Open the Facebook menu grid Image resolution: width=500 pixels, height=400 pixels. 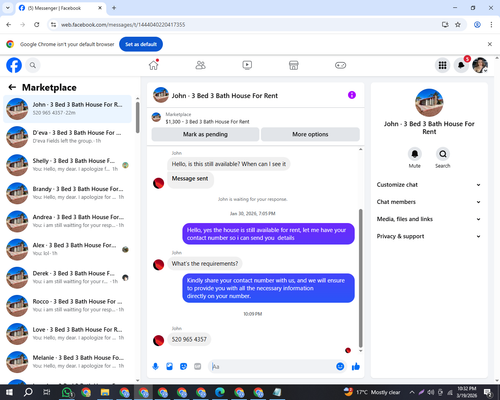pos(442,65)
